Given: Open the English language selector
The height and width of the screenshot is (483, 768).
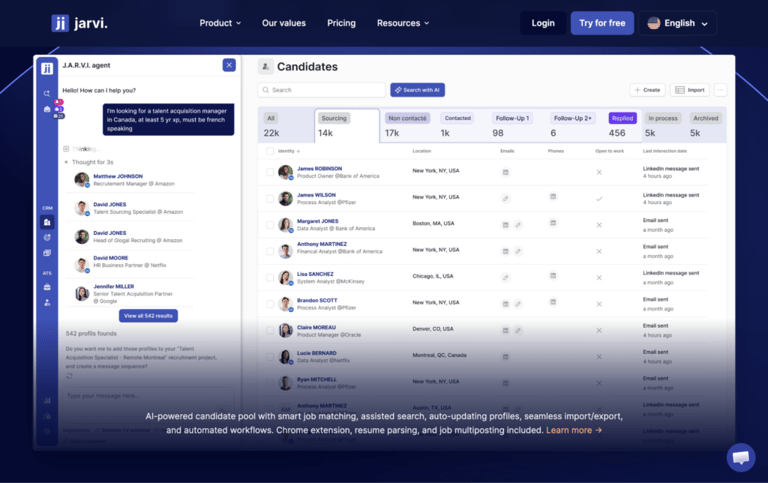Looking at the screenshot, I should (677, 23).
